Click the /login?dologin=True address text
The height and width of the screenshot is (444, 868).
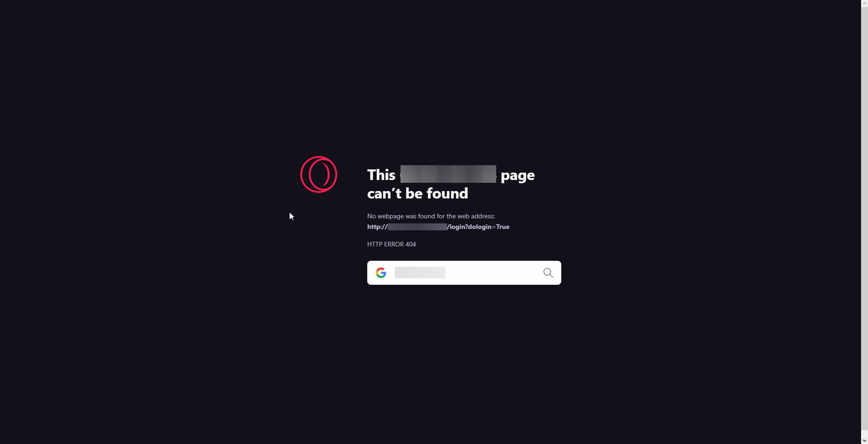click(x=479, y=227)
